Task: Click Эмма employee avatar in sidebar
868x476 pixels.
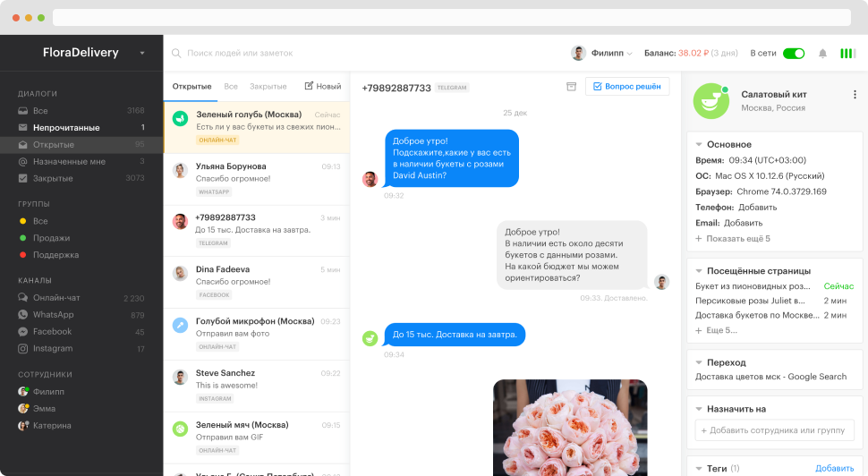Action: pyautogui.click(x=23, y=409)
